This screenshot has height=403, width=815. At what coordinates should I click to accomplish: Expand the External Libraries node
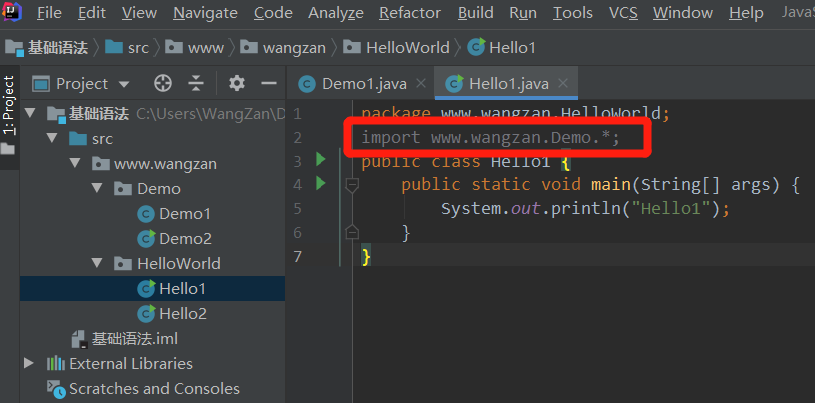[x=28, y=363]
